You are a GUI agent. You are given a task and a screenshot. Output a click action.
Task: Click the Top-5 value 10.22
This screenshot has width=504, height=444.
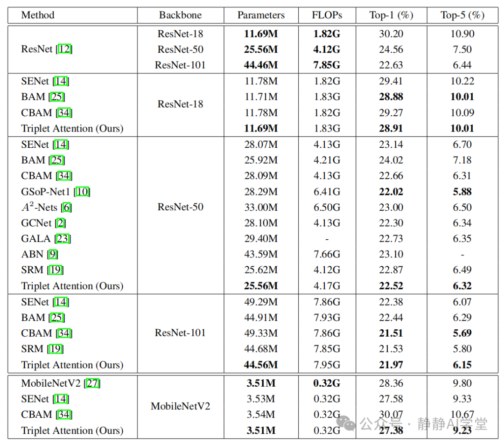pyautogui.click(x=462, y=81)
